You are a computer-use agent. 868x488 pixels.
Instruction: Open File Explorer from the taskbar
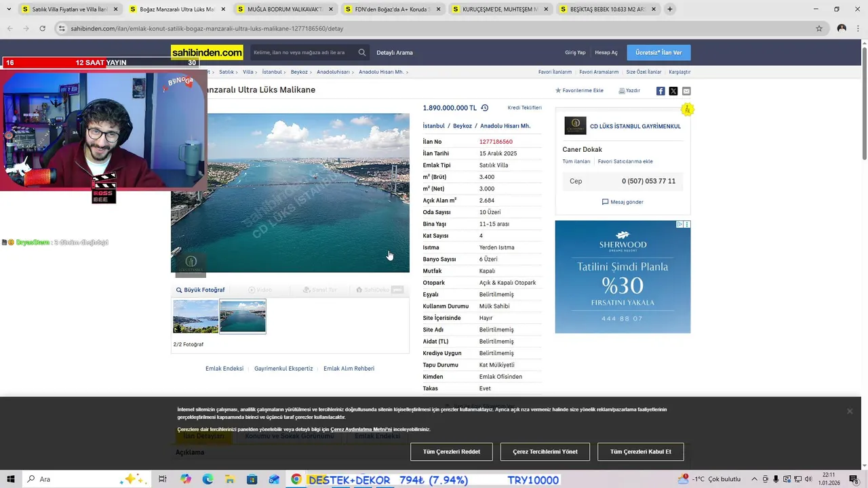230,479
